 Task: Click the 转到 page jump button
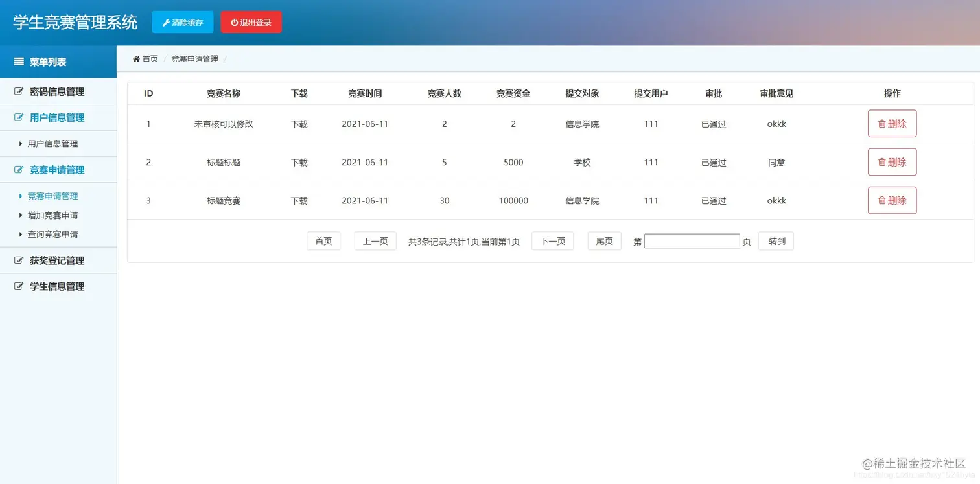[x=775, y=240]
